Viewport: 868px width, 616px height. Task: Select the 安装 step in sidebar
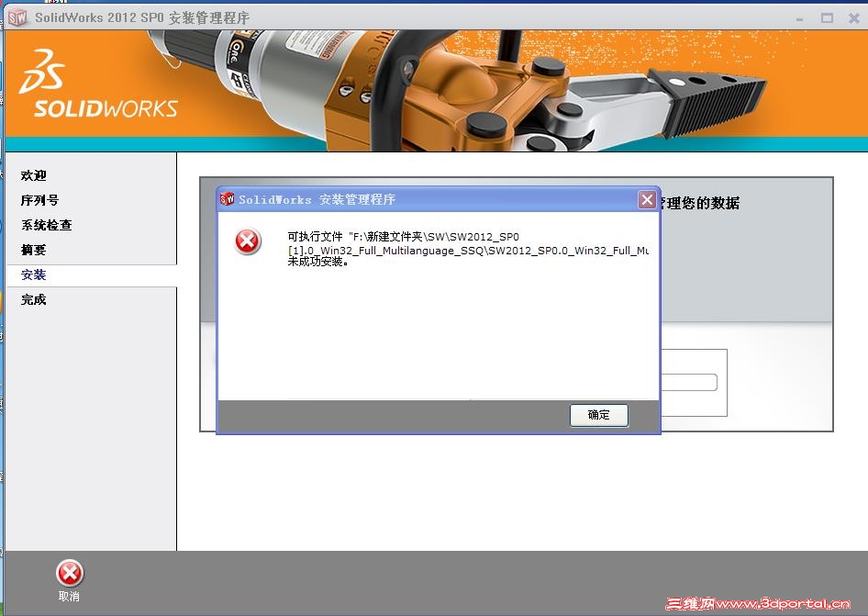point(34,274)
